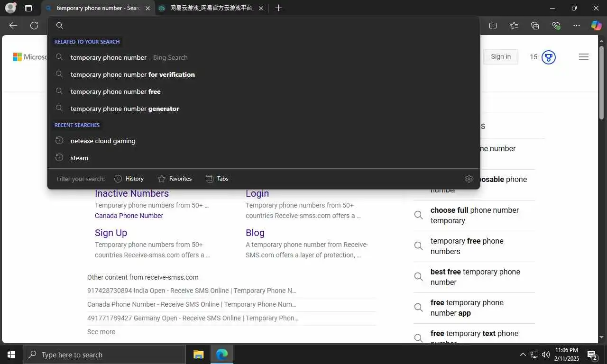The image size is (607, 364).
Task: Open File Explorer from the taskbar
Action: 198,355
